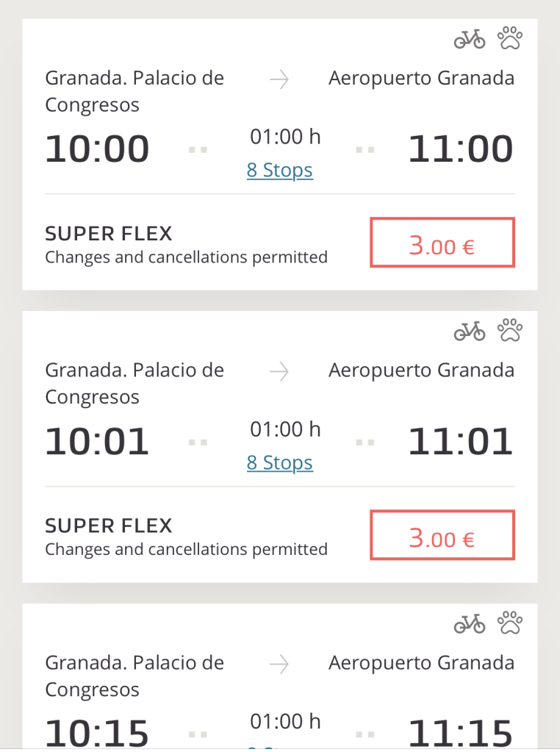Click the SUPER FLEX label on the 10:00 trip
Viewport: 560px width, 752px height.
(109, 234)
